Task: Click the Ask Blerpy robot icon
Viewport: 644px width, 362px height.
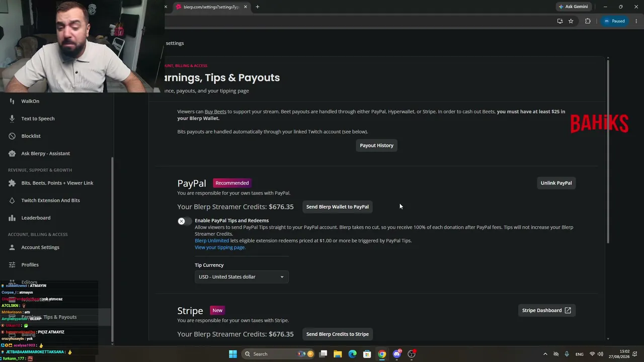Action: (x=12, y=153)
